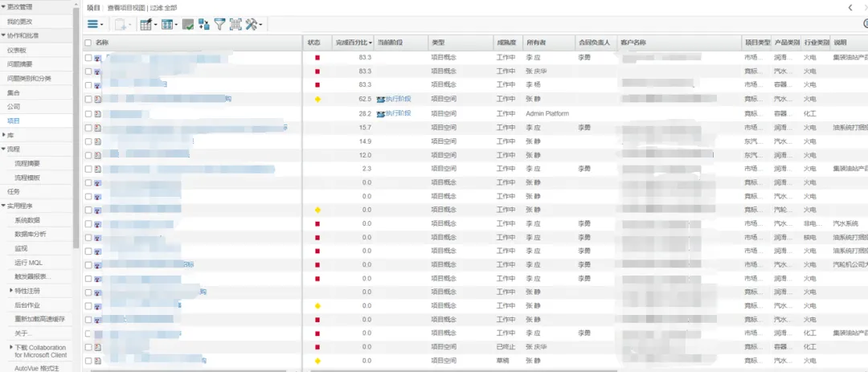Open the wrench tools icon menu

pyautogui.click(x=252, y=25)
